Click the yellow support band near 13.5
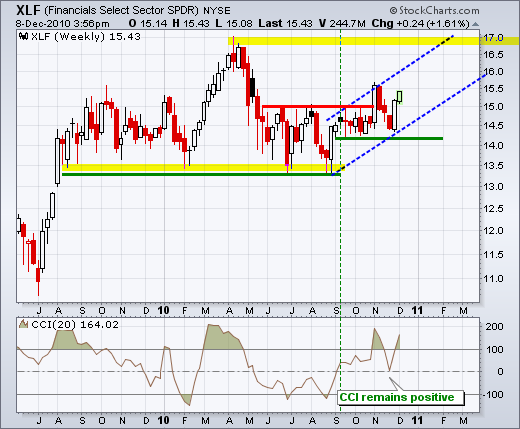 [x=201, y=168]
